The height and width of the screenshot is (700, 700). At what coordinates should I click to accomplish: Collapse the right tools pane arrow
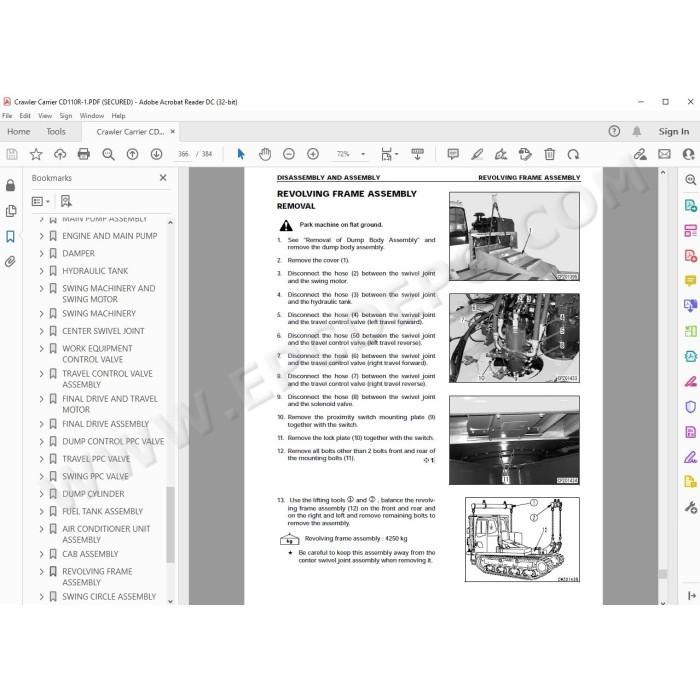692,596
